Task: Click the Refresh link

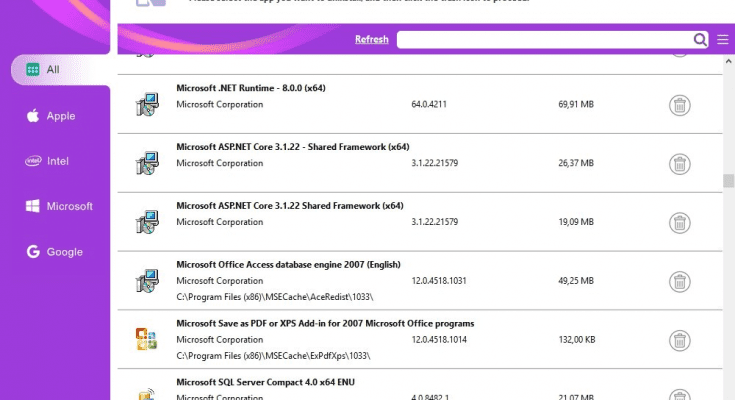Action: tap(372, 39)
